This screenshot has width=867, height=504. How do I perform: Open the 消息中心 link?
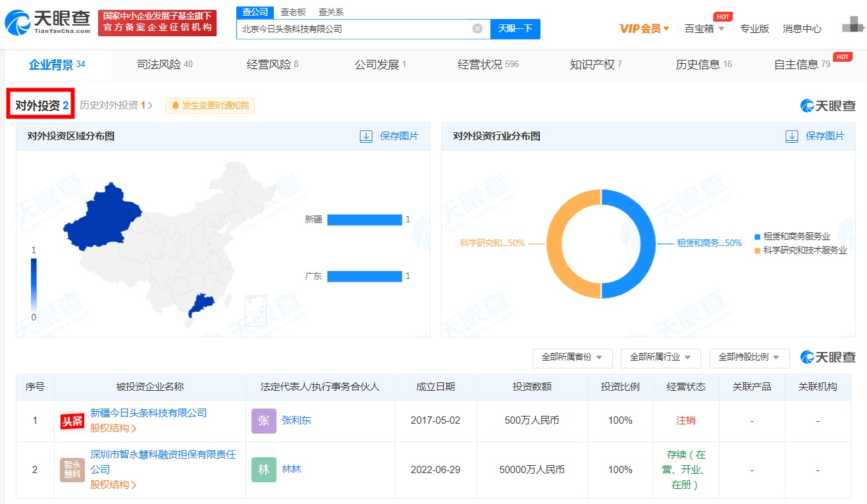point(802,28)
